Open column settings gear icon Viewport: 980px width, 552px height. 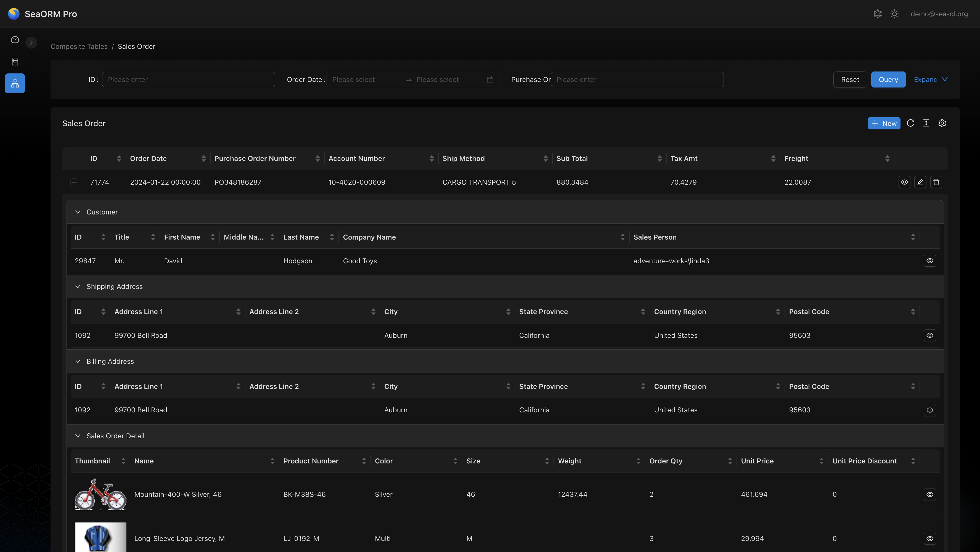coord(942,123)
